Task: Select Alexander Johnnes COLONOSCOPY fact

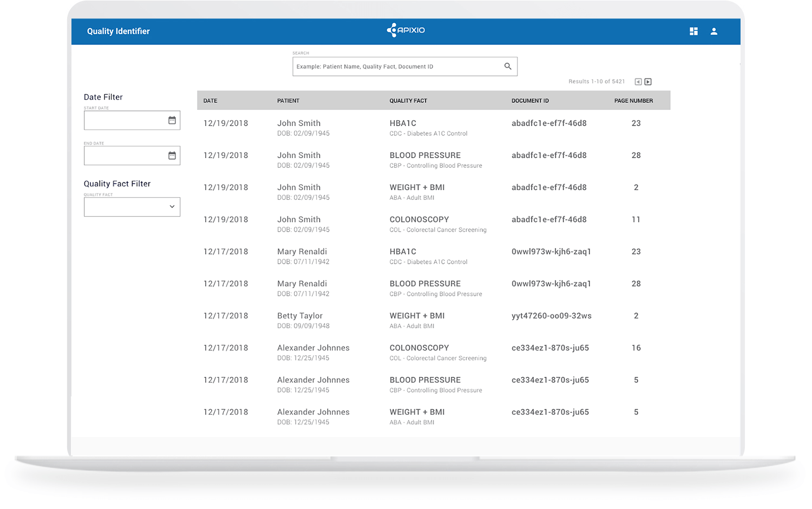Action: (x=419, y=348)
